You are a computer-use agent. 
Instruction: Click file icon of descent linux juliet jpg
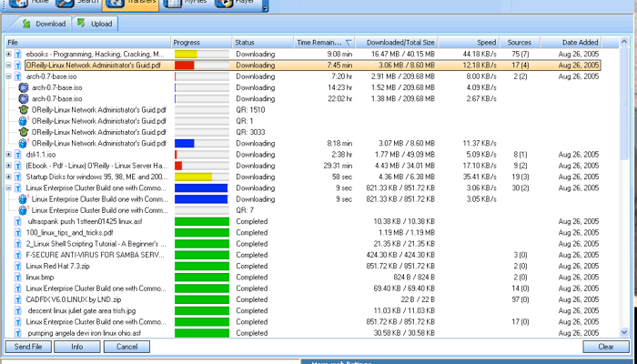tap(18, 311)
